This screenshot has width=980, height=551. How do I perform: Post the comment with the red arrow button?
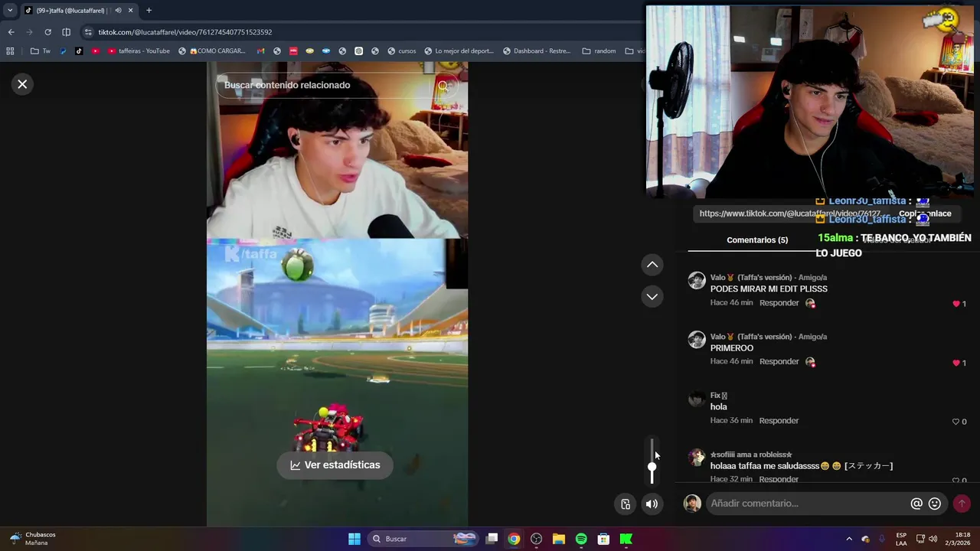[x=962, y=504]
